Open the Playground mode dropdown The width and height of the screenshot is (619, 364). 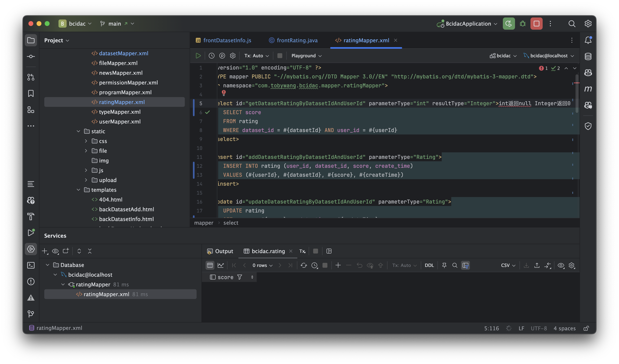(306, 56)
